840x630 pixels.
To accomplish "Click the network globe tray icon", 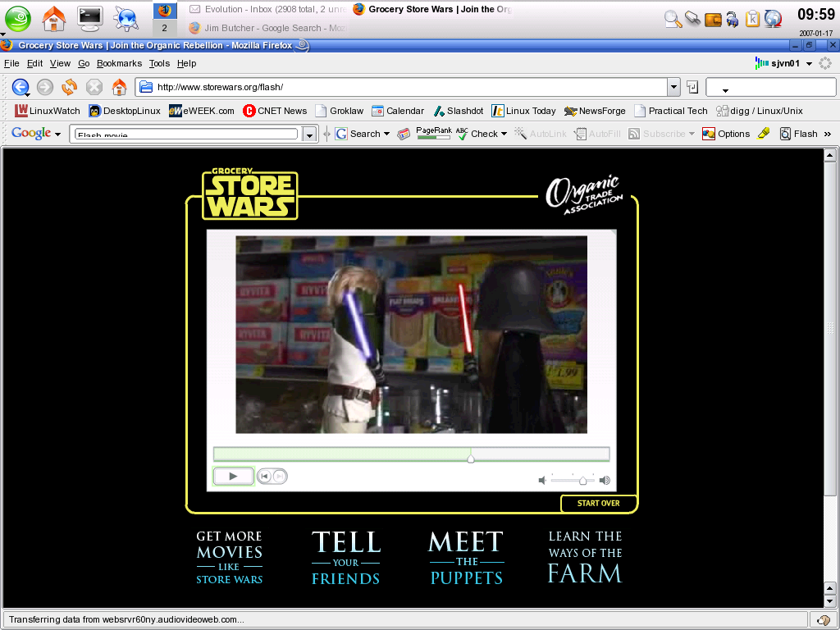I will 773,20.
